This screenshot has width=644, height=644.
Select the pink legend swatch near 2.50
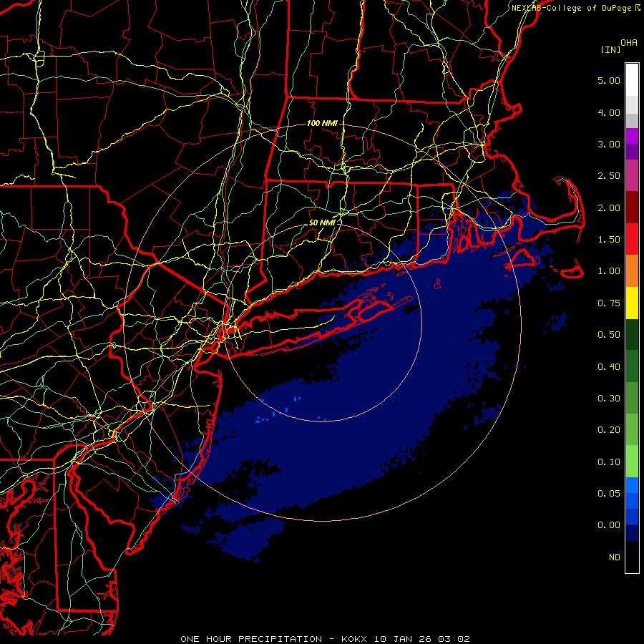coord(632,176)
